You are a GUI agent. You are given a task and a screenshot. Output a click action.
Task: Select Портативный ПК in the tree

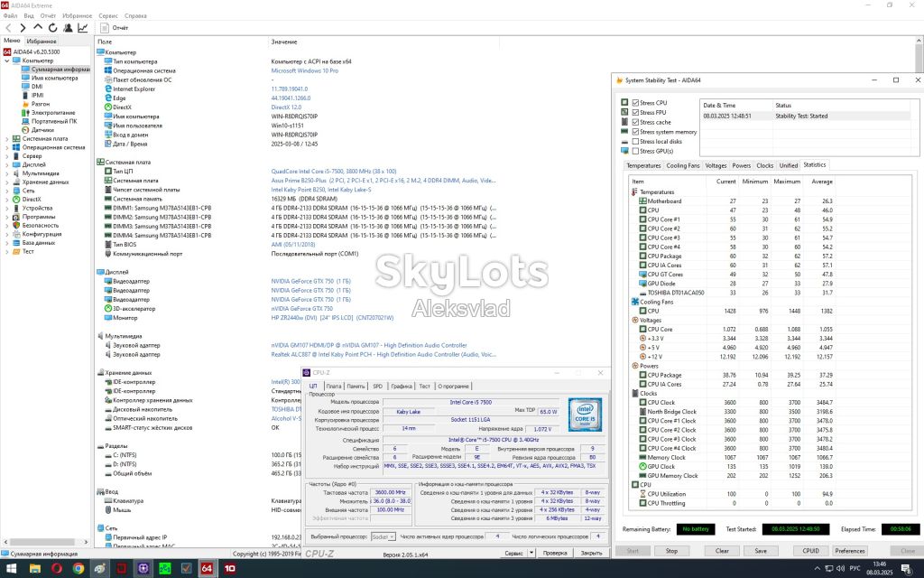pyautogui.click(x=54, y=121)
